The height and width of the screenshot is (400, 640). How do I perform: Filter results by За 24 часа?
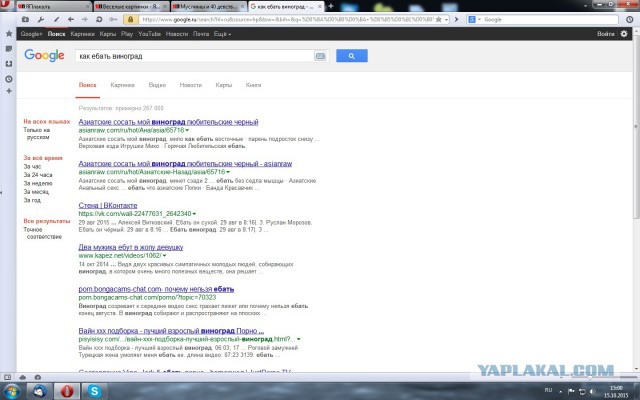point(38,175)
